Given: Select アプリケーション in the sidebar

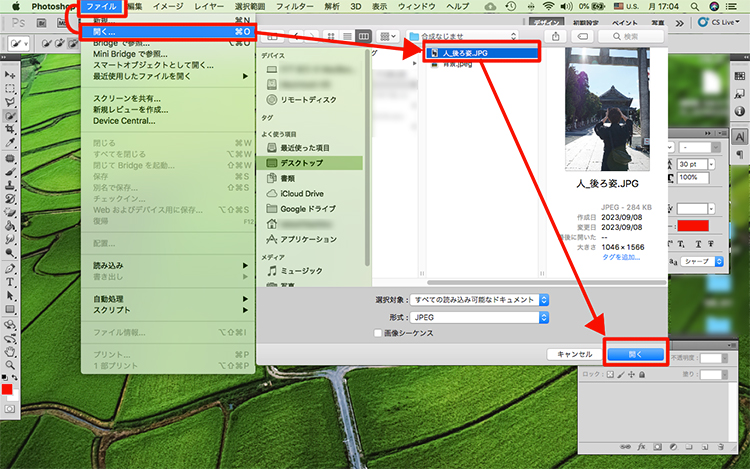Looking at the screenshot, I should 309,239.
